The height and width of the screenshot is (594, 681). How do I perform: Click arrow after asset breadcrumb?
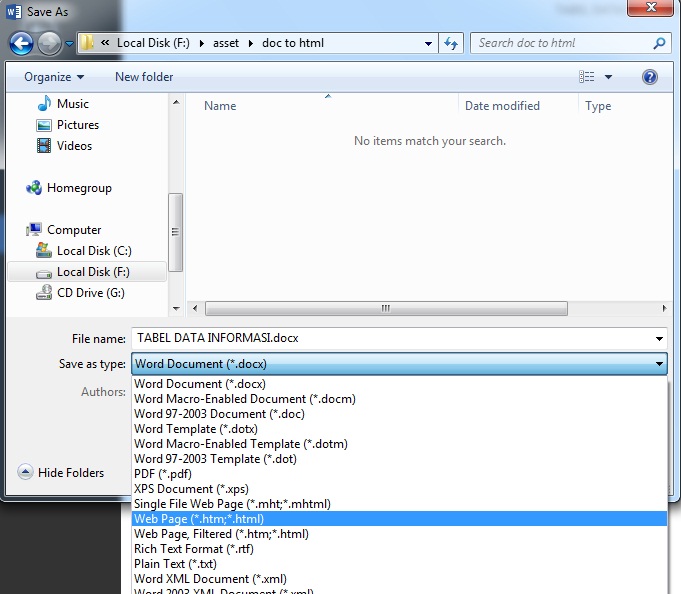(251, 43)
